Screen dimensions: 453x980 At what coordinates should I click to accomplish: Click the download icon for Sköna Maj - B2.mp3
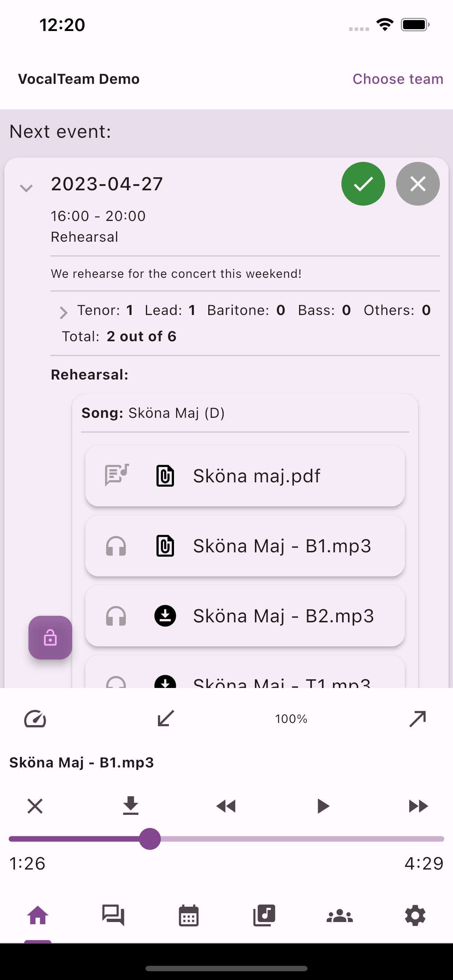(x=165, y=615)
